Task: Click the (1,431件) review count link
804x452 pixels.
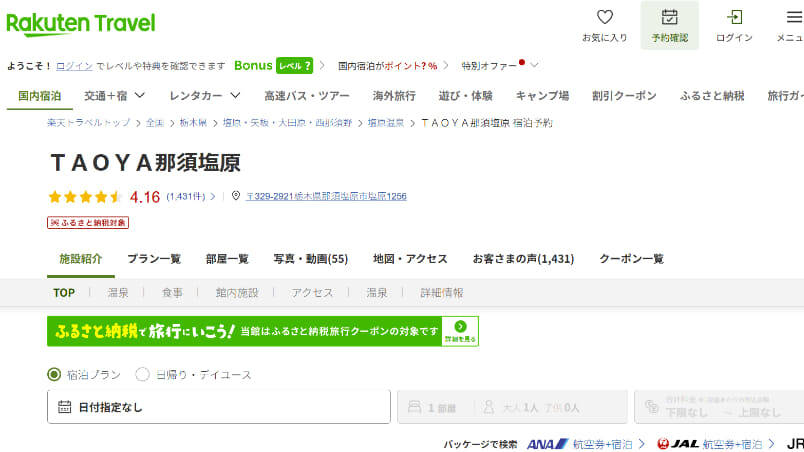Action: 186,196
